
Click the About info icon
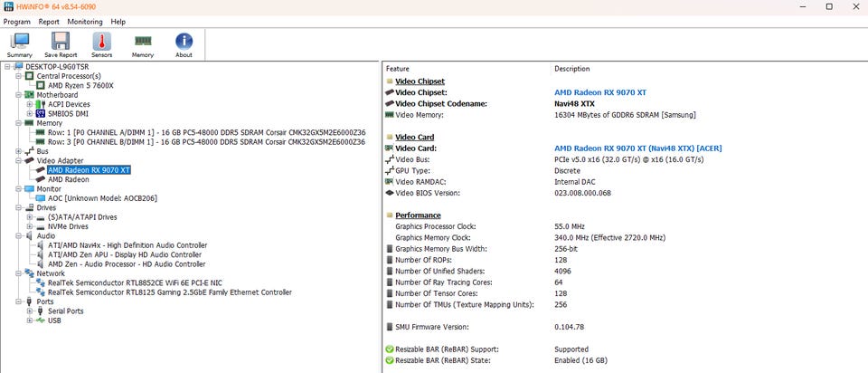pyautogui.click(x=184, y=42)
